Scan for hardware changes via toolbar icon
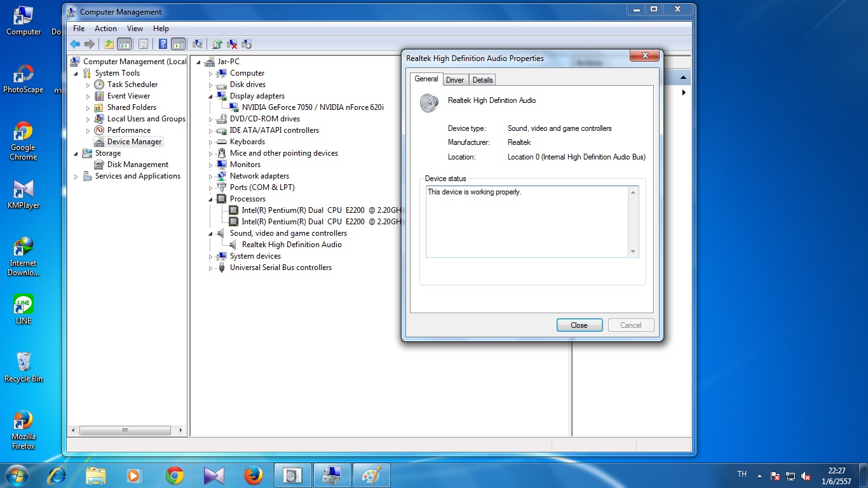This screenshot has height=488, width=868. pyautogui.click(x=198, y=44)
